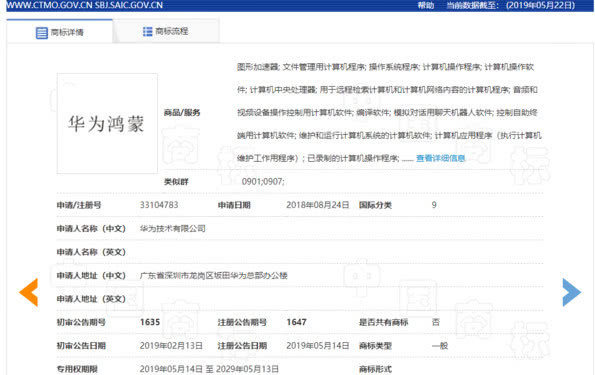Open the 商标详情 tab
Image resolution: width=595 pixels, height=375 pixels.
(x=60, y=32)
